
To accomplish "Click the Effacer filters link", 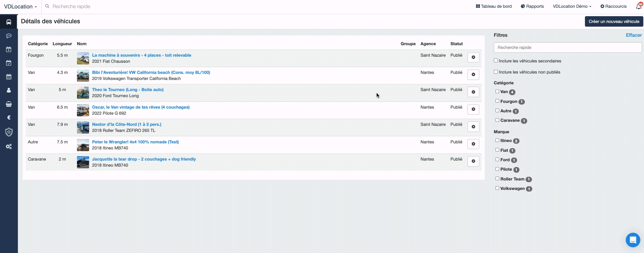I will (634, 35).
